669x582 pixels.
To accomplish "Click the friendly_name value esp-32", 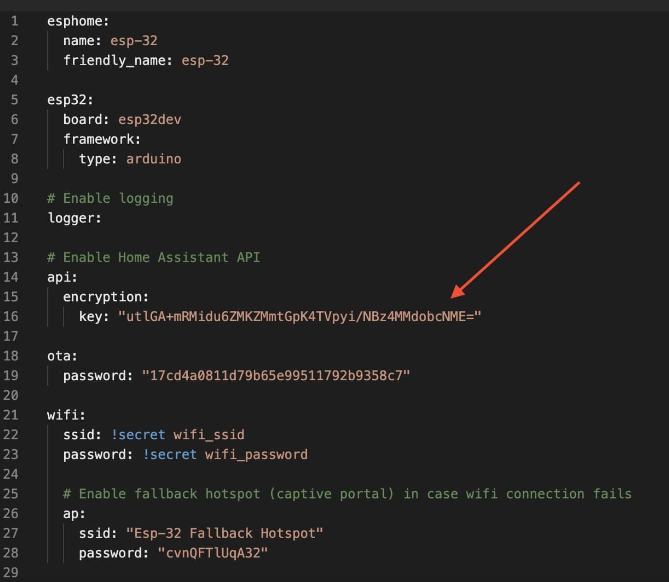I will coord(205,61).
